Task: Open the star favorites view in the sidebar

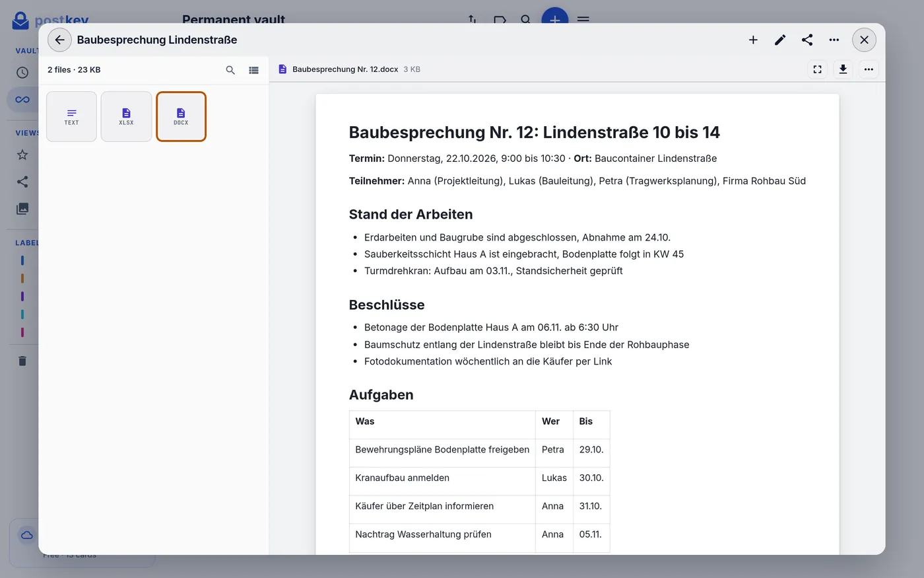Action: click(22, 155)
